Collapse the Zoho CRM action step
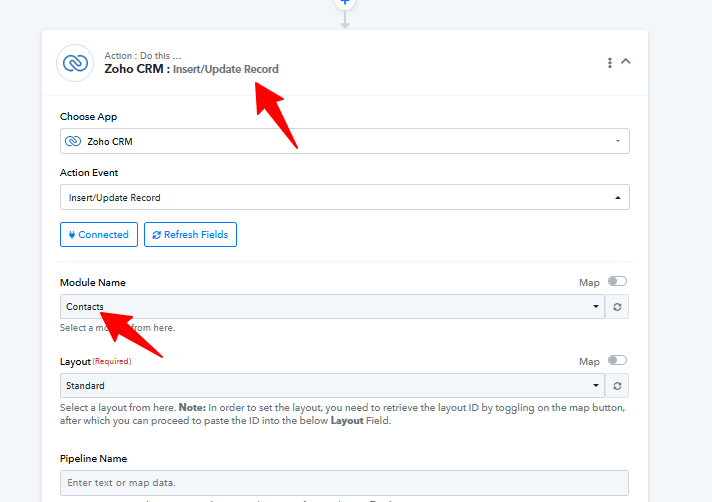 [626, 61]
